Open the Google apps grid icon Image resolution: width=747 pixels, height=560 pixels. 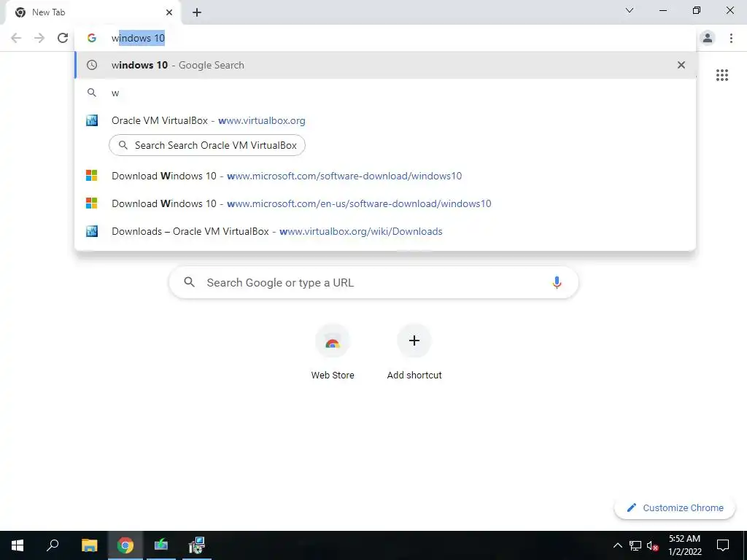(x=722, y=75)
